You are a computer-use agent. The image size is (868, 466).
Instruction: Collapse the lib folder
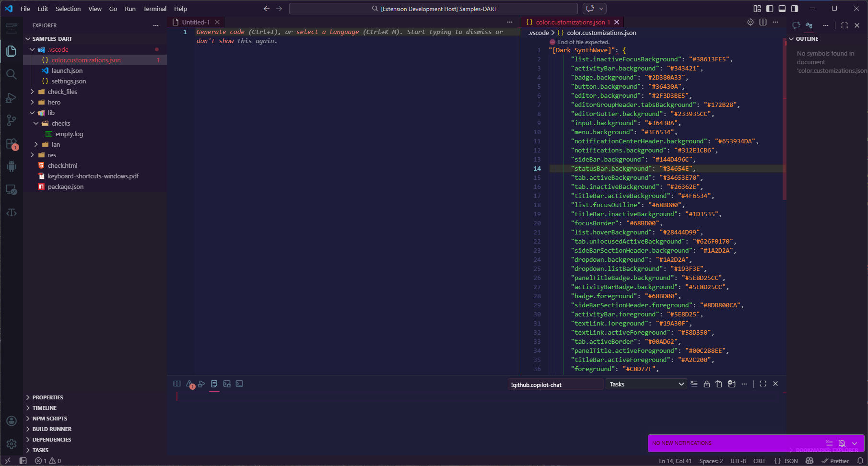pos(32,113)
